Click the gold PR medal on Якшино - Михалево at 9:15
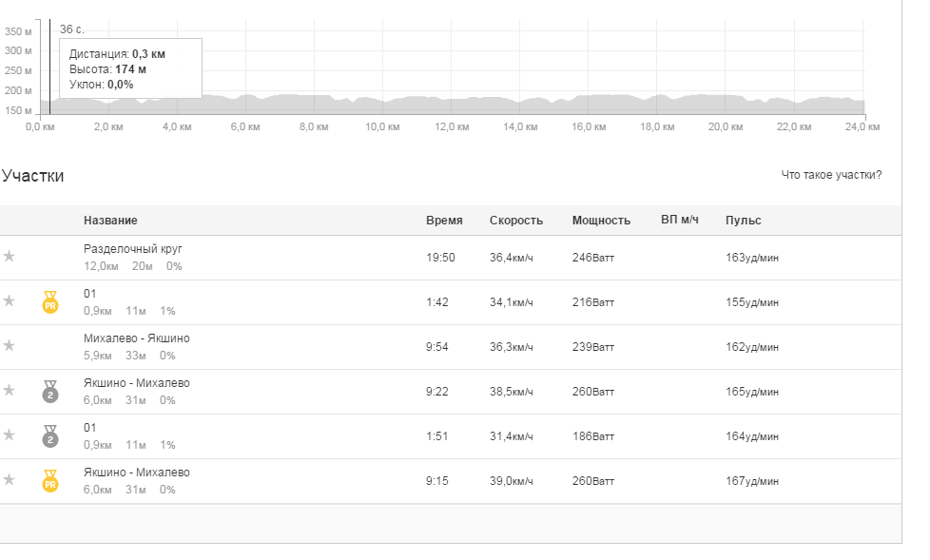This screenshot has height=560, width=930. (x=50, y=481)
